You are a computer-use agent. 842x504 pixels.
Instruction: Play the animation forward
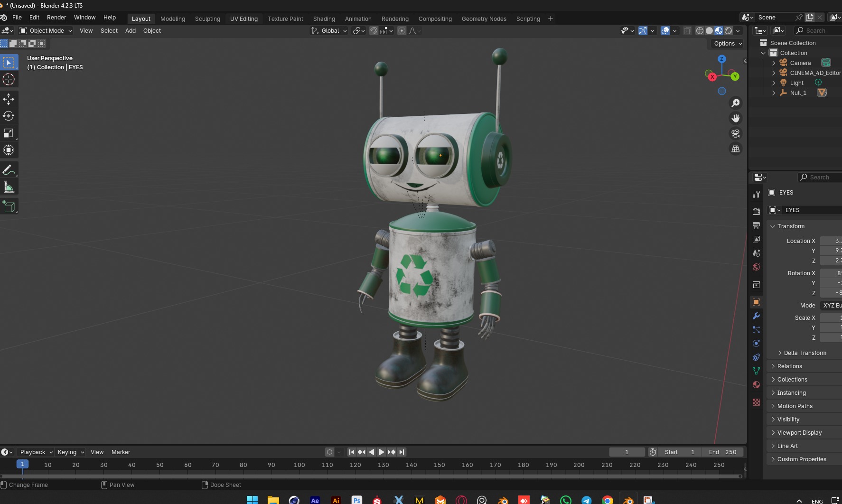(382, 452)
